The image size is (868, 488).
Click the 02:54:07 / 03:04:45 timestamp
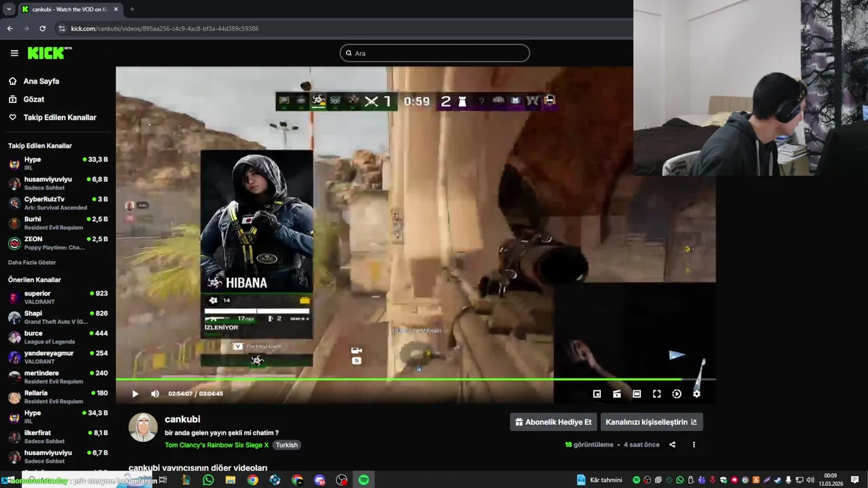(196, 394)
